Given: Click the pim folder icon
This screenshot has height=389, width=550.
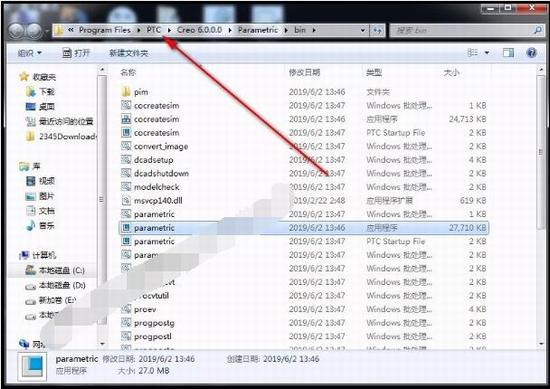Looking at the screenshot, I should (126, 92).
